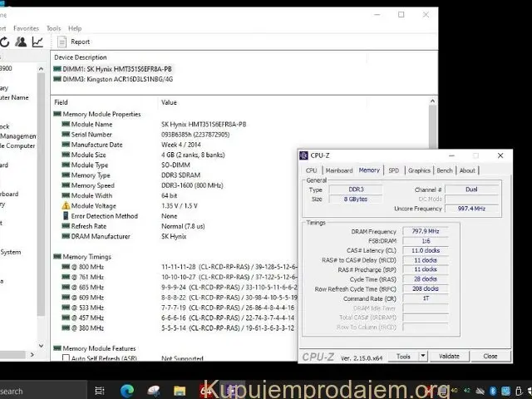Click the Value column header
Screen dimensions: 532x399
pyautogui.click(x=170, y=102)
